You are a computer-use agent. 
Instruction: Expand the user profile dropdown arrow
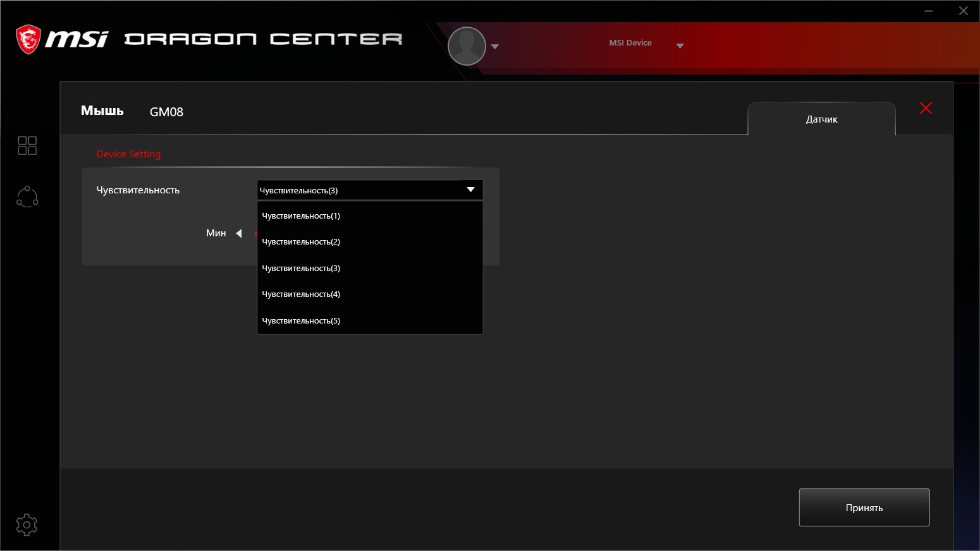point(495,46)
